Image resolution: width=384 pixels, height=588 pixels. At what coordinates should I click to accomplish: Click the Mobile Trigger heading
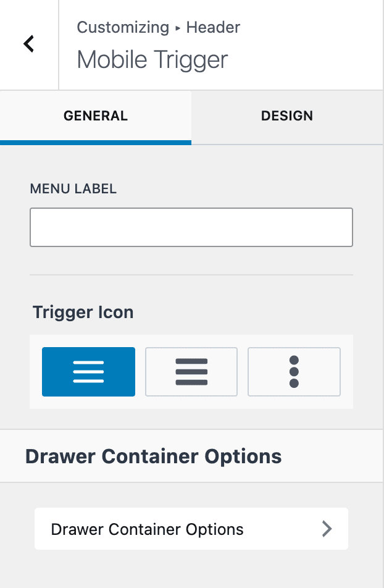pos(151,60)
